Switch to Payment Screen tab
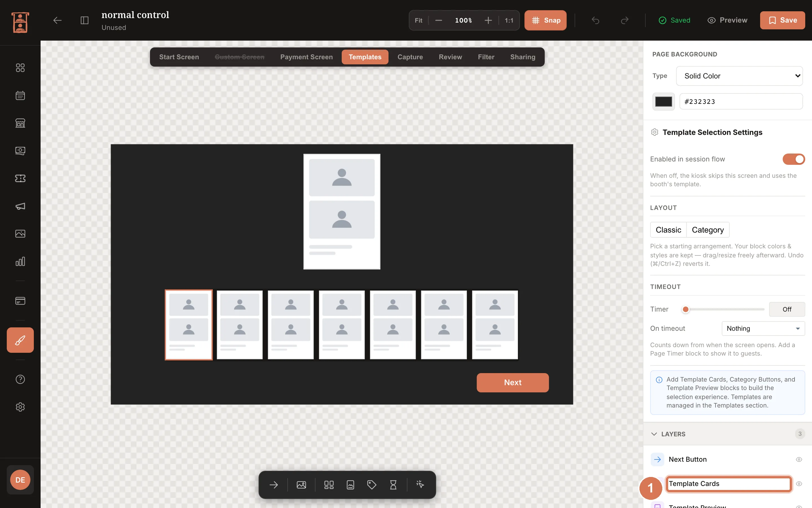This screenshot has height=508, width=812. click(x=306, y=57)
